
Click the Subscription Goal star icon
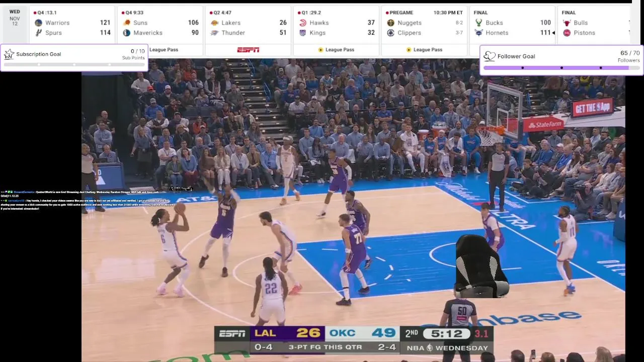[9, 54]
